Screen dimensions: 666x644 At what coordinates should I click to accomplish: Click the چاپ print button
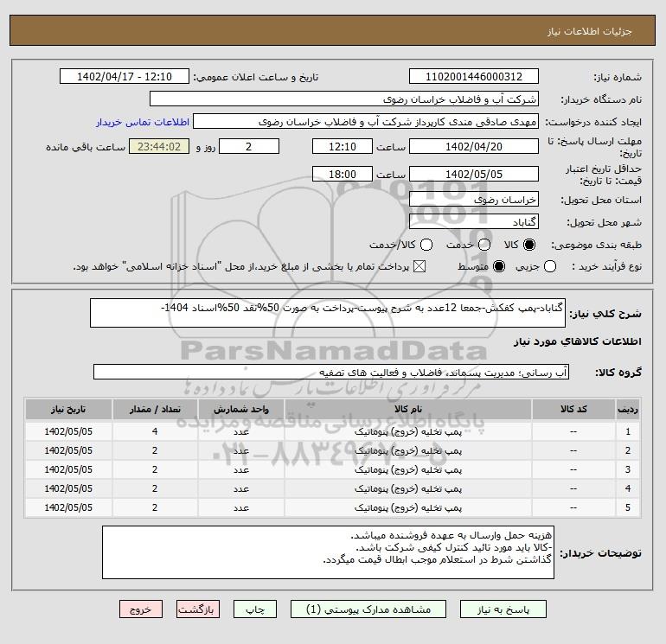pos(255,609)
